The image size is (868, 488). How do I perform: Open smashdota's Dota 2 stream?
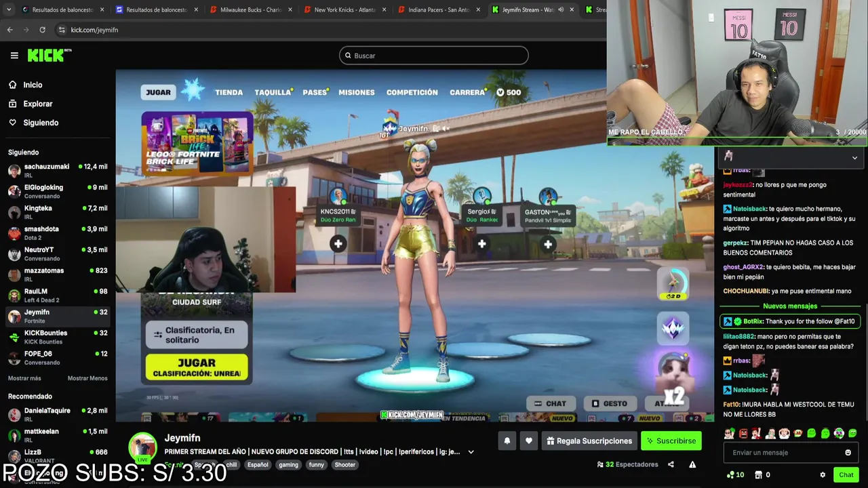(58, 233)
